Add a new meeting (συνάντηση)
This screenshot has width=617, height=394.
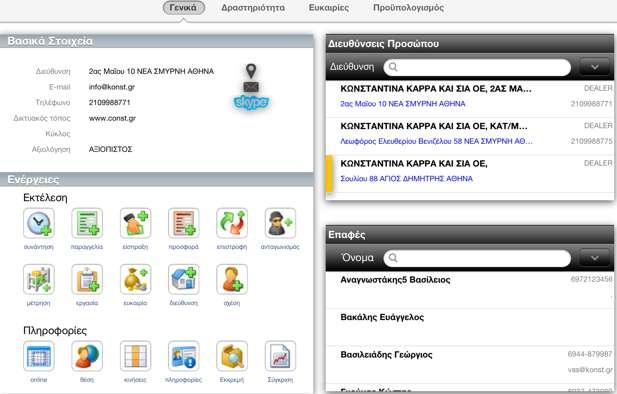[x=39, y=223]
